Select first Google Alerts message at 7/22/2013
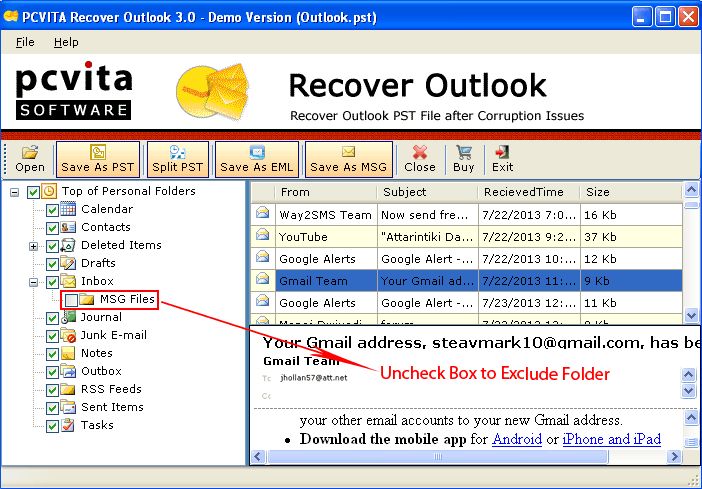Image resolution: width=702 pixels, height=489 pixels. [467, 259]
